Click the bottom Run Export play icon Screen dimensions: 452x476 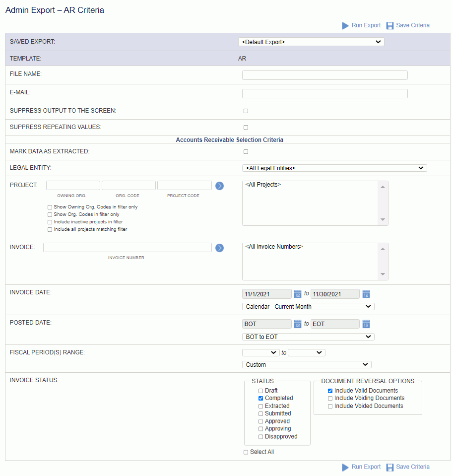[345, 467]
